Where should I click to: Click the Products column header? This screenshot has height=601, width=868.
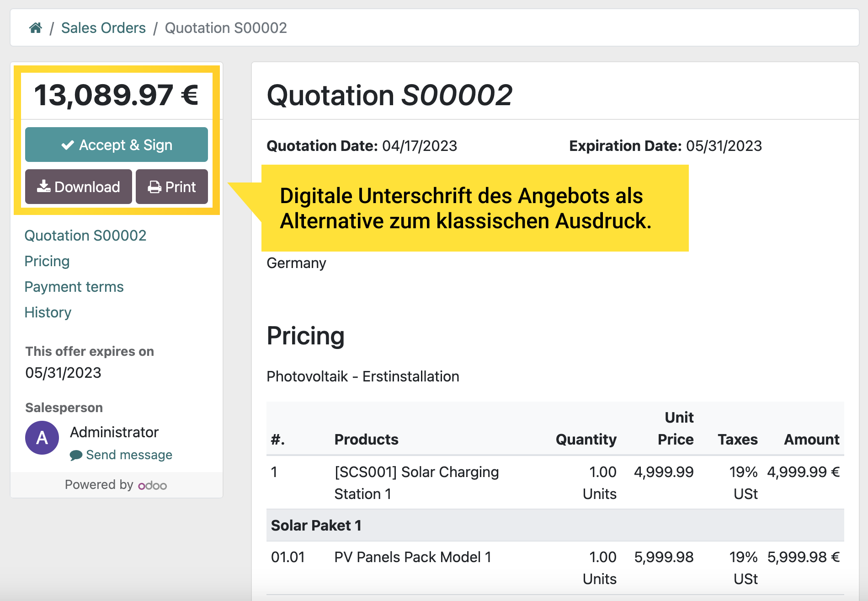pos(367,440)
